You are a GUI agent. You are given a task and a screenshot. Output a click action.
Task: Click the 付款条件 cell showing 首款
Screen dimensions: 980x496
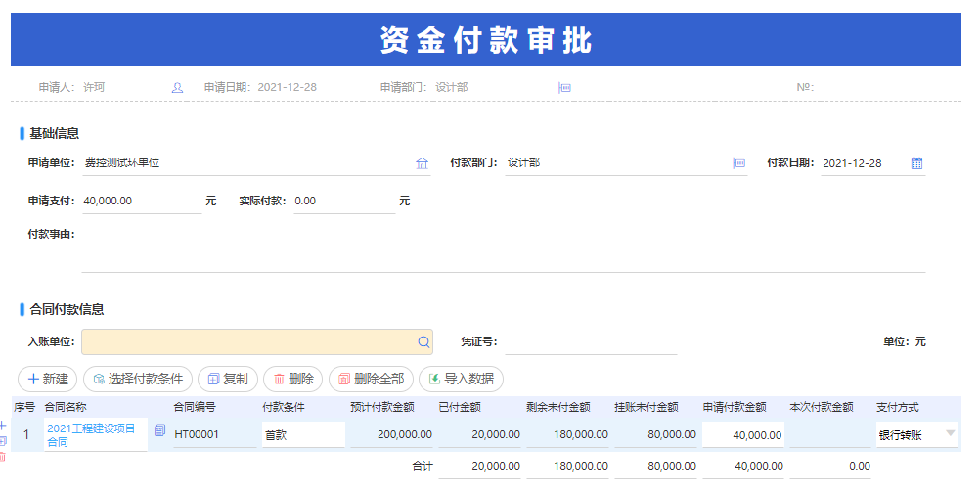[303, 434]
